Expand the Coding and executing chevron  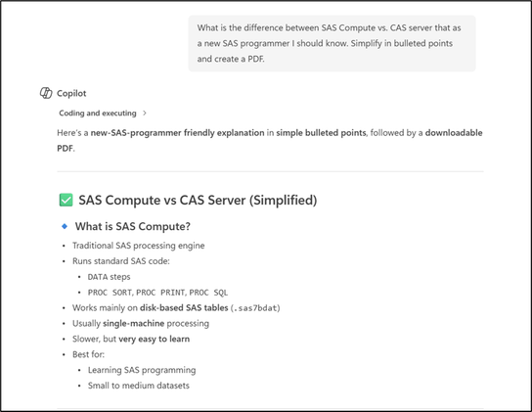coord(145,114)
